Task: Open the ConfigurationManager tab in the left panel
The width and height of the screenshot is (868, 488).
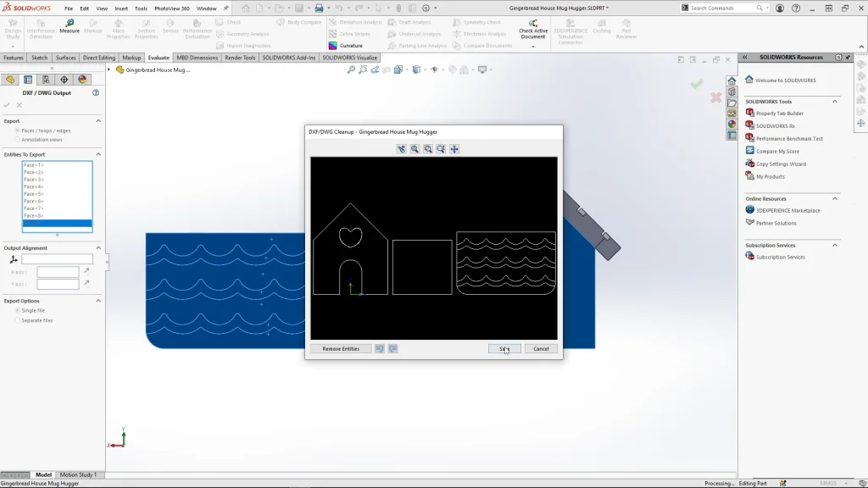Action: (46, 80)
